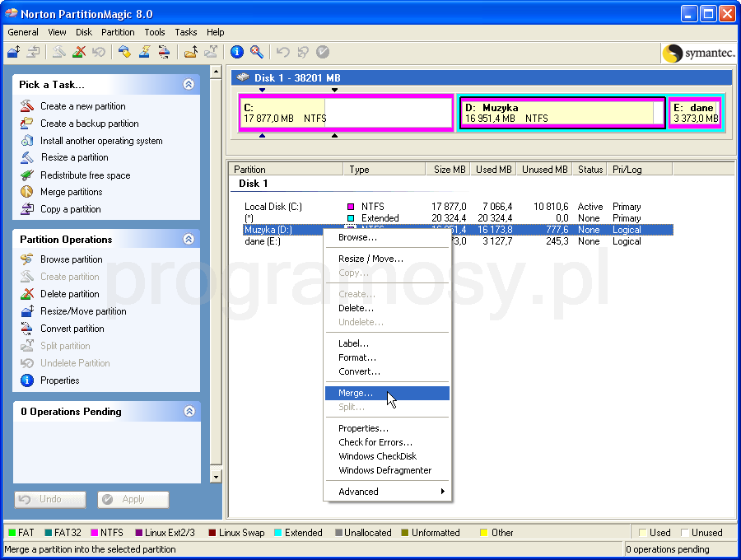Collapse the Operations Pending panel
741x560 pixels.
pos(189,411)
